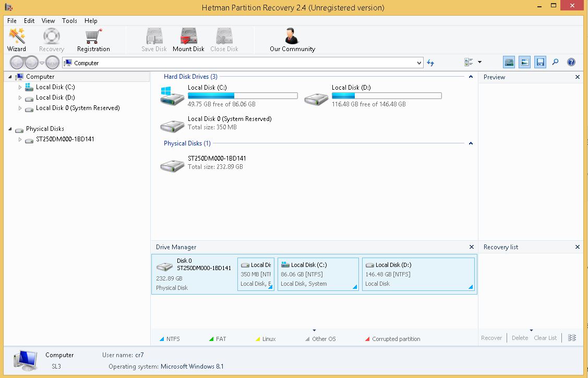Click the Local Disk (C:) usage bar
Image resolution: width=588 pixels, height=378 pixels.
(243, 95)
